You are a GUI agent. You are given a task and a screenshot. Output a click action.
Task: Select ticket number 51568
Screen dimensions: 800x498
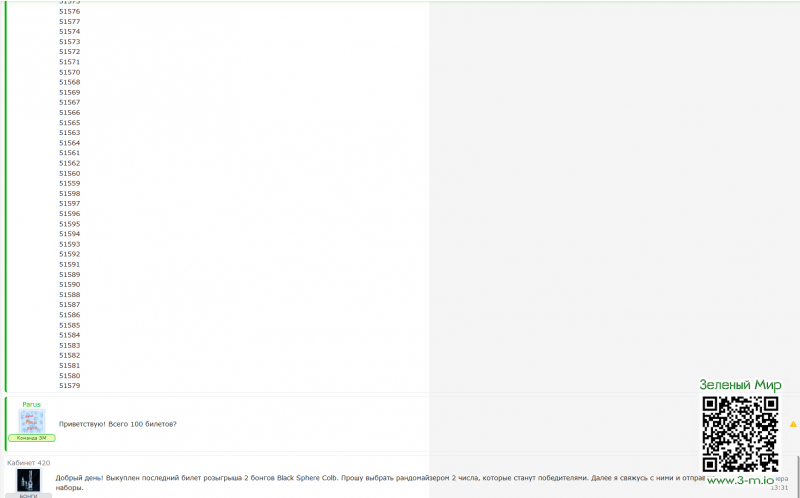click(x=69, y=82)
